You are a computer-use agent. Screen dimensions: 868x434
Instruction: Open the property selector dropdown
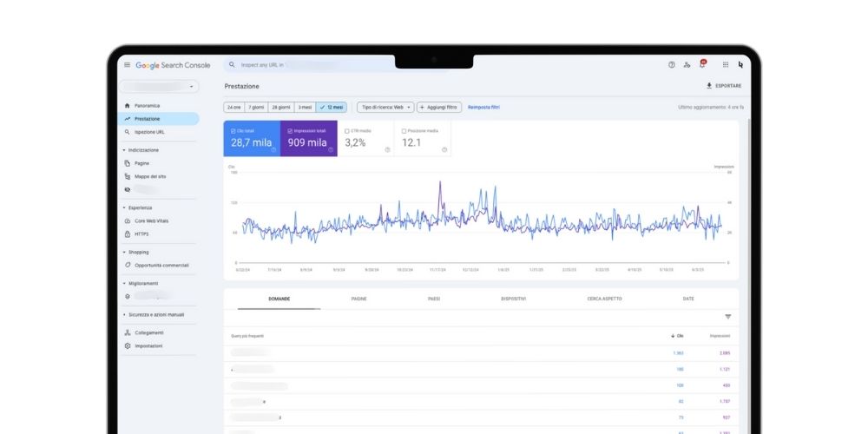pos(159,86)
